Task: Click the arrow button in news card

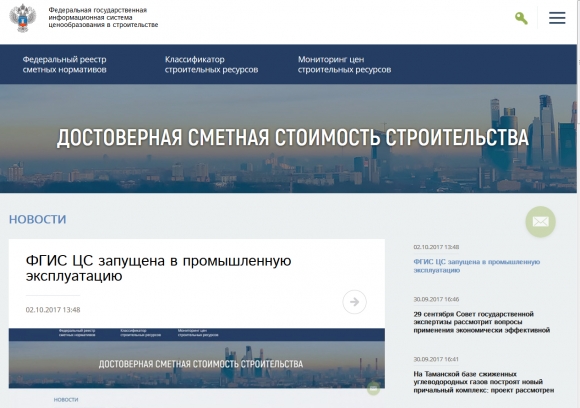Action: 354,302
